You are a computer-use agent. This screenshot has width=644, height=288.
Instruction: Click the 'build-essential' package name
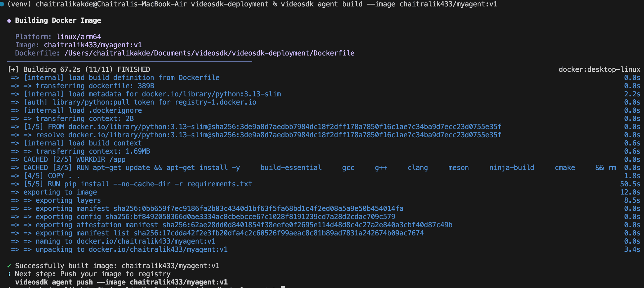291,168
